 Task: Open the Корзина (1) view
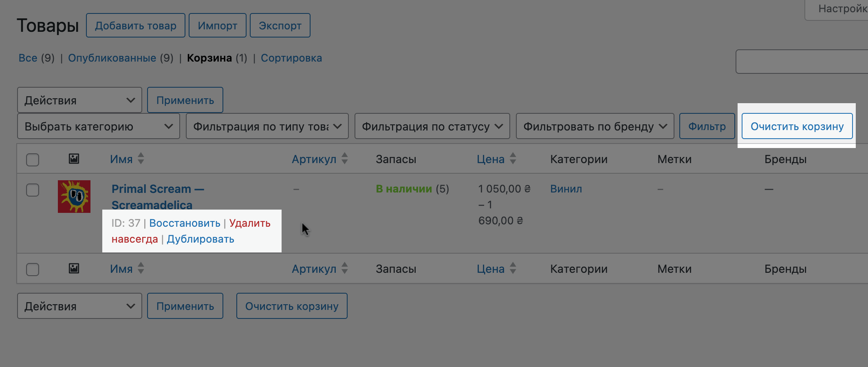217,58
